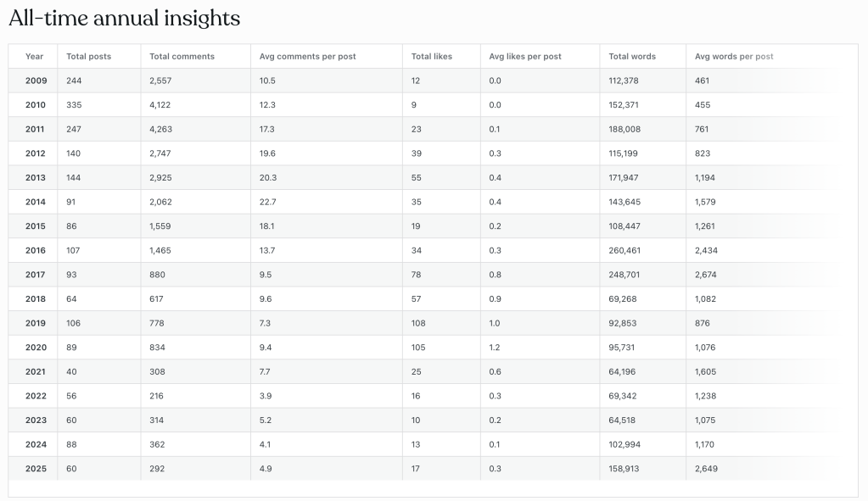Image resolution: width=868 pixels, height=501 pixels.
Task: Click the Total comments column header
Action: pos(182,57)
